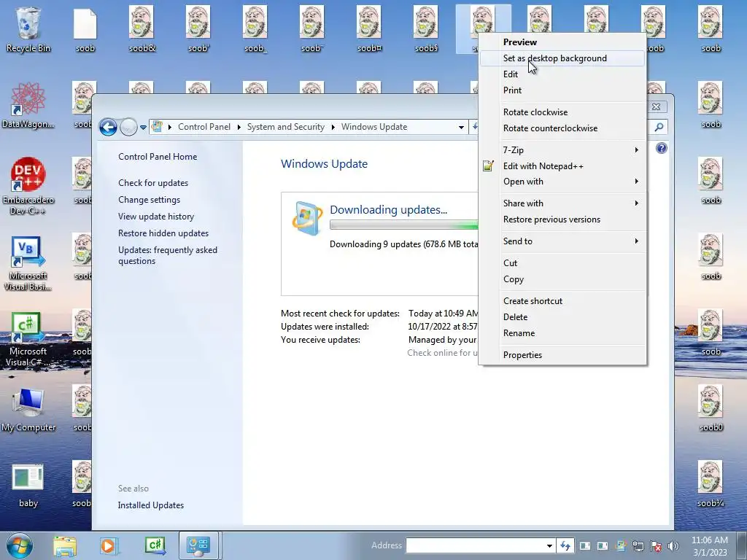Open the taskbar Address box dropdown arrow

tap(549, 545)
